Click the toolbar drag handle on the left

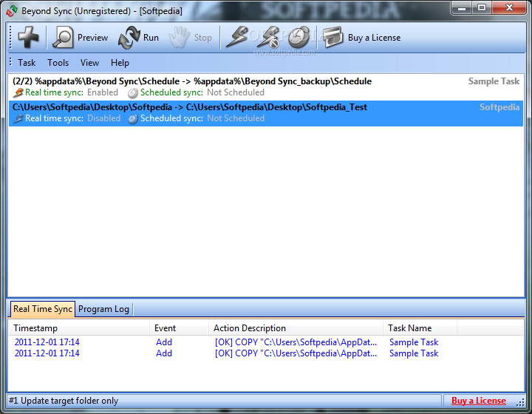pyautogui.click(x=10, y=37)
